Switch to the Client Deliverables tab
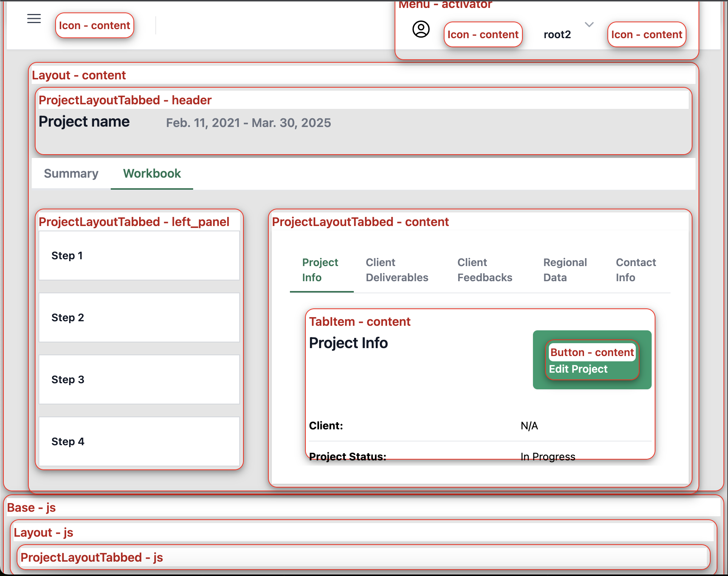The image size is (728, 576). coord(397,270)
